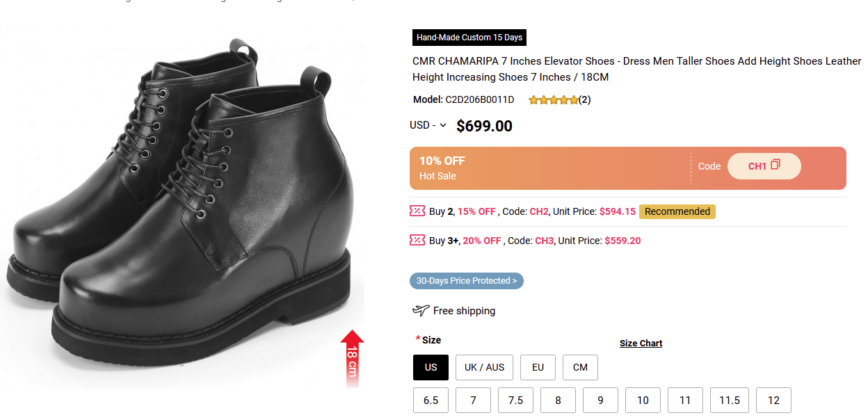
Task: Click the Buy 2 coupon ticket icon
Action: tap(417, 211)
